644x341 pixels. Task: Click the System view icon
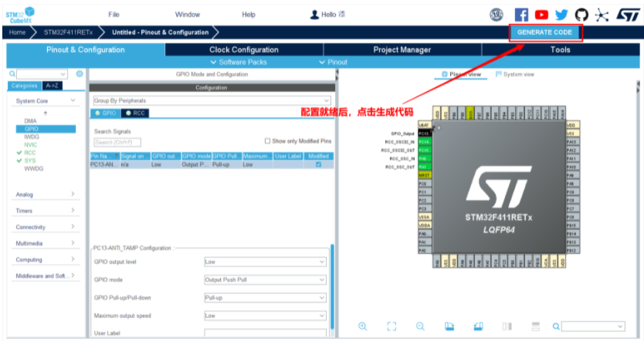point(499,74)
